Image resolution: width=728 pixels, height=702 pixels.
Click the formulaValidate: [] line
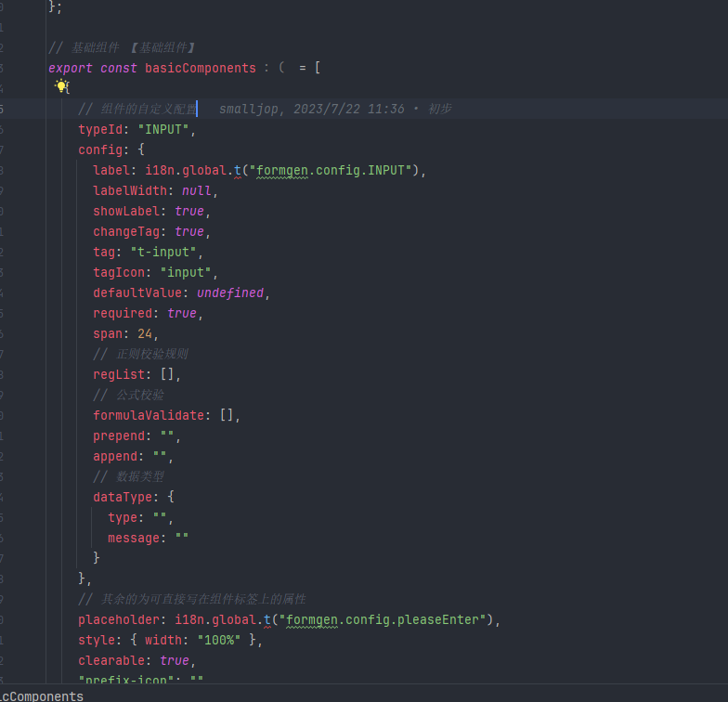(x=166, y=415)
